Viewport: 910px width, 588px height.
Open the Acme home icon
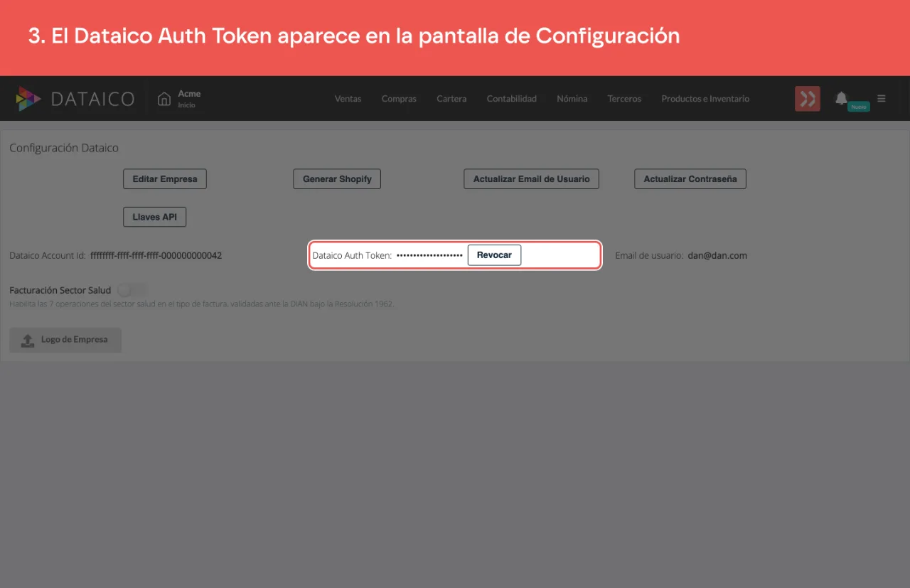click(164, 99)
